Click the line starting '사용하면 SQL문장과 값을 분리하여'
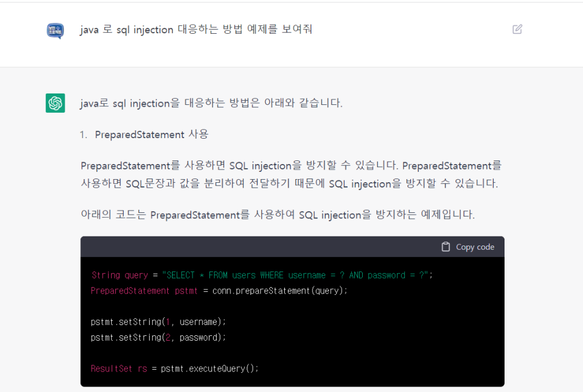 pos(289,183)
